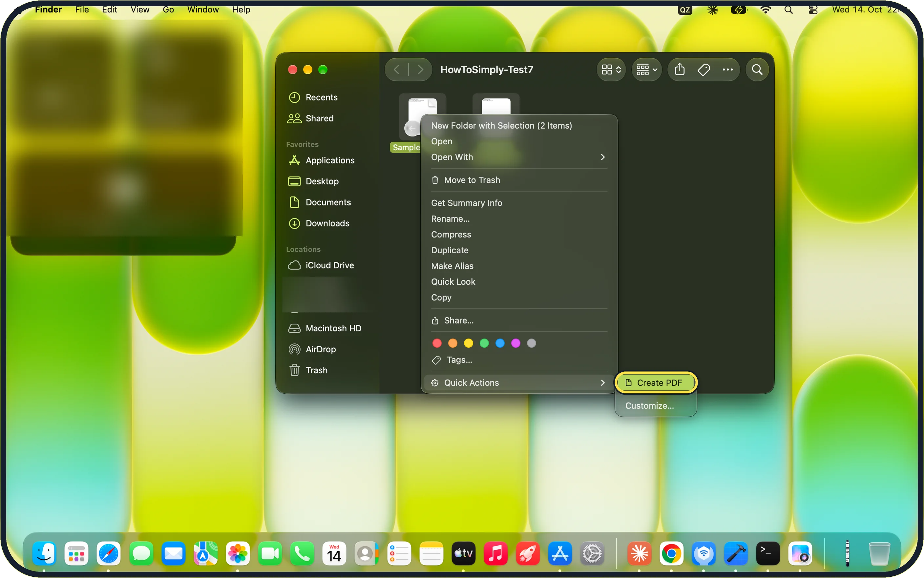The height and width of the screenshot is (578, 924).
Task: Choose Move to Trash
Action: [519, 180]
